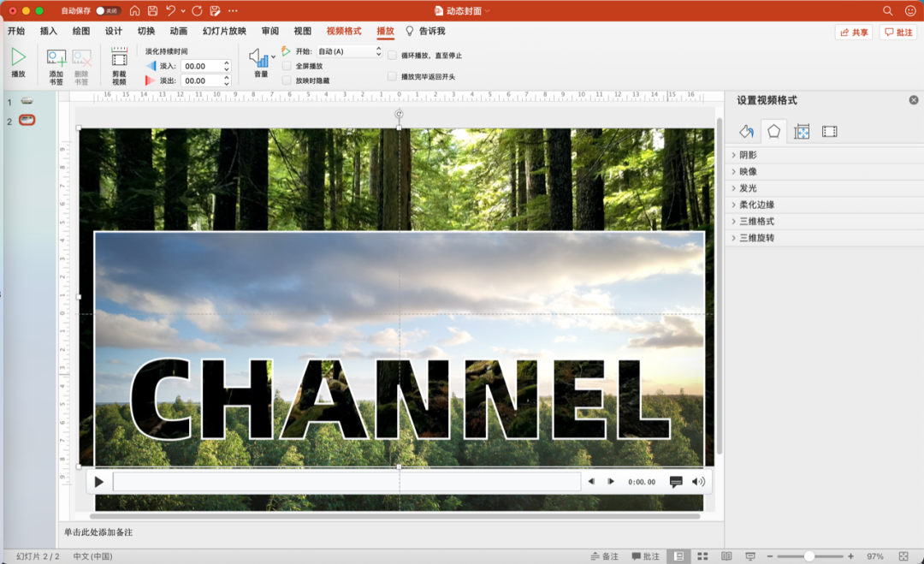The image size is (924, 564).
Task: Switch to the 幻灯片放映 tab
Action: click(x=224, y=31)
